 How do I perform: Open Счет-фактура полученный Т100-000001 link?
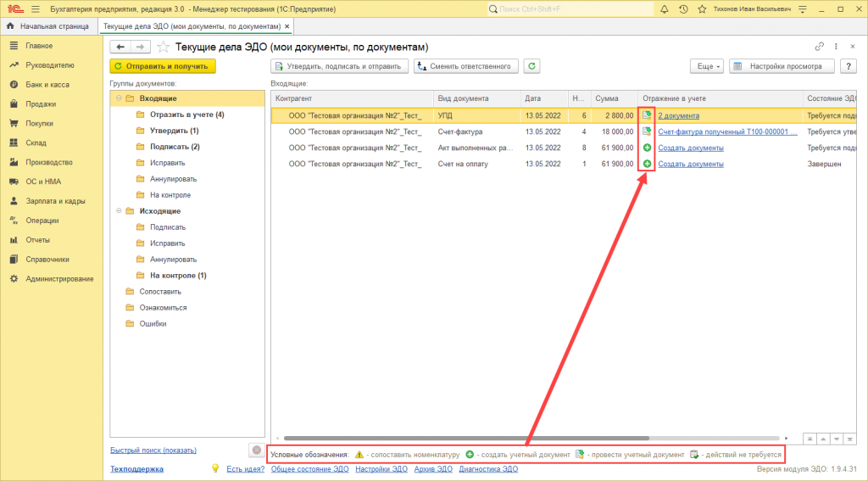(727, 131)
